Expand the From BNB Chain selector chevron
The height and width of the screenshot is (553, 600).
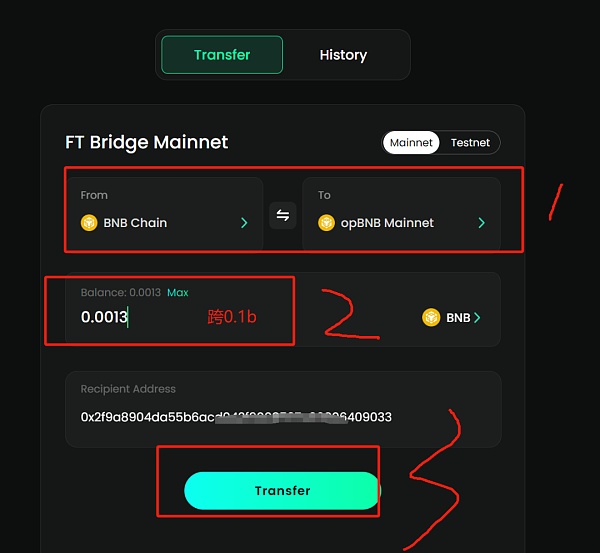pyautogui.click(x=244, y=223)
